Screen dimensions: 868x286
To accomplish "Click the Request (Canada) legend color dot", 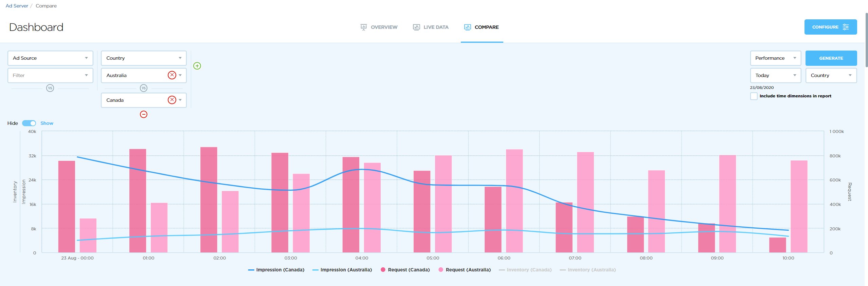I will [383, 270].
